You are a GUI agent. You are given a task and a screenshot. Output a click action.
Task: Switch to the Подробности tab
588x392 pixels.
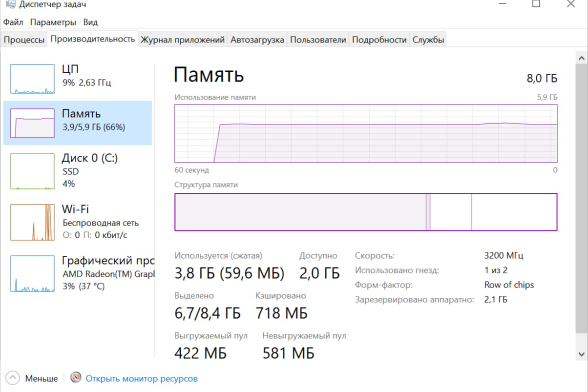(x=379, y=40)
